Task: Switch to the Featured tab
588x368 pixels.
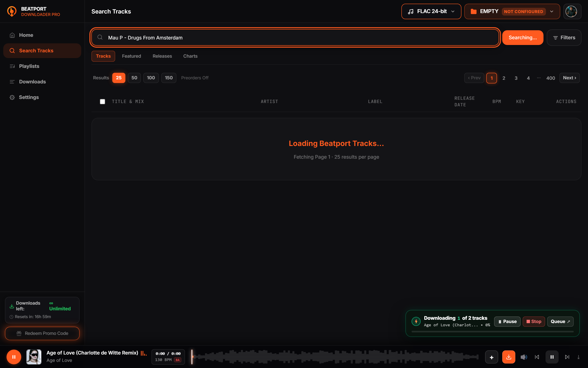Action: [x=131, y=56]
